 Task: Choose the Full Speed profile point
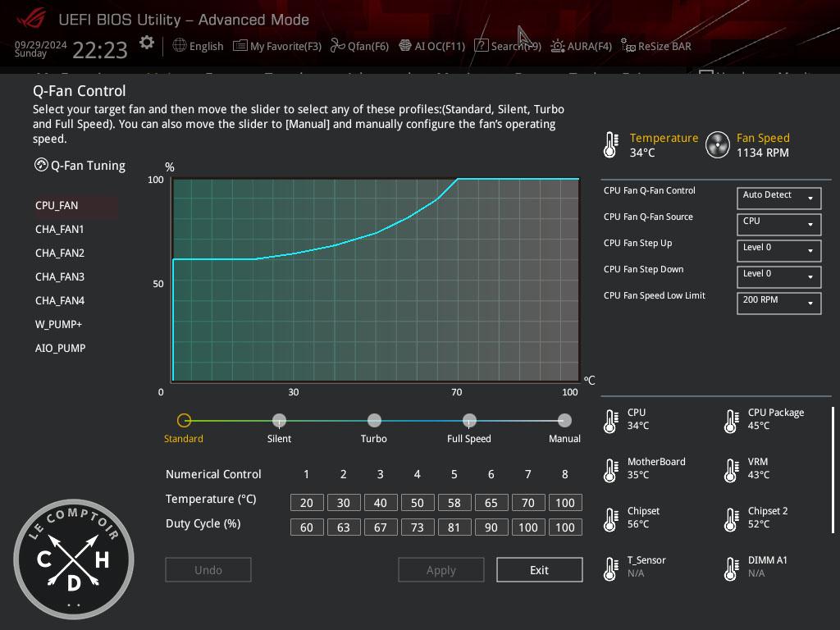tap(469, 421)
